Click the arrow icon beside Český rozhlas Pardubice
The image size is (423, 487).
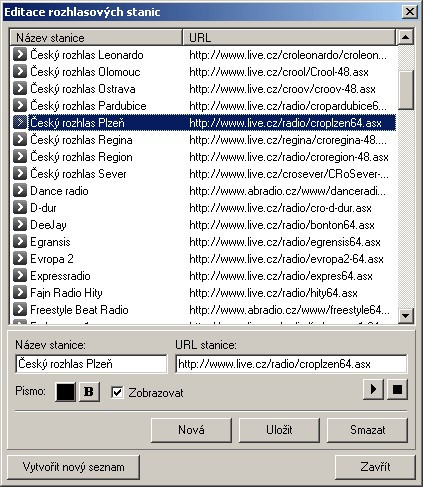(x=20, y=105)
